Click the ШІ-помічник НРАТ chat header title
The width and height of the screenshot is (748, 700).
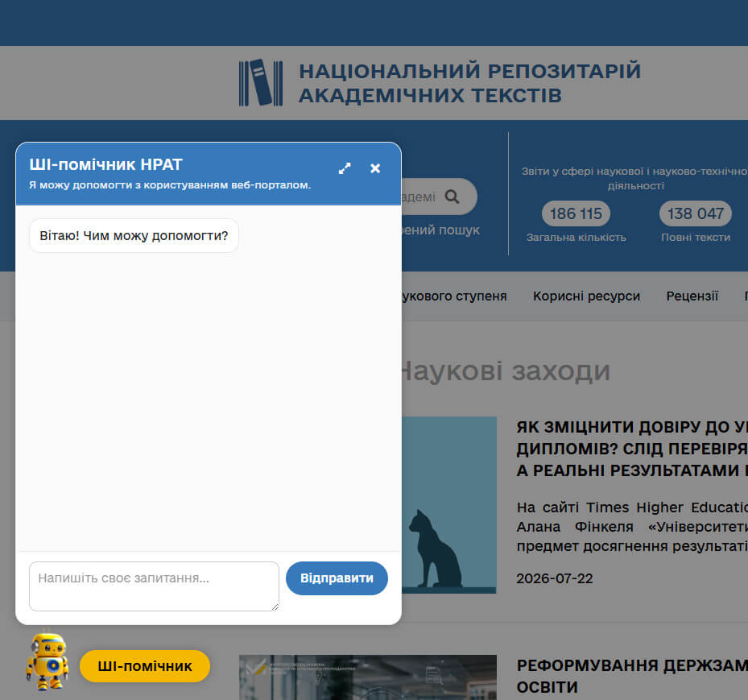(106, 164)
